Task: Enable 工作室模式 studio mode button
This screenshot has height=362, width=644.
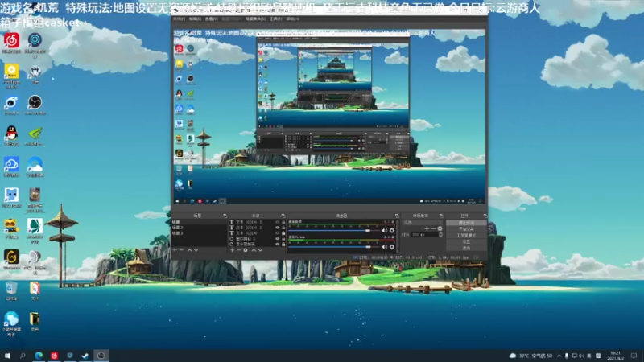Action: pyautogui.click(x=467, y=235)
